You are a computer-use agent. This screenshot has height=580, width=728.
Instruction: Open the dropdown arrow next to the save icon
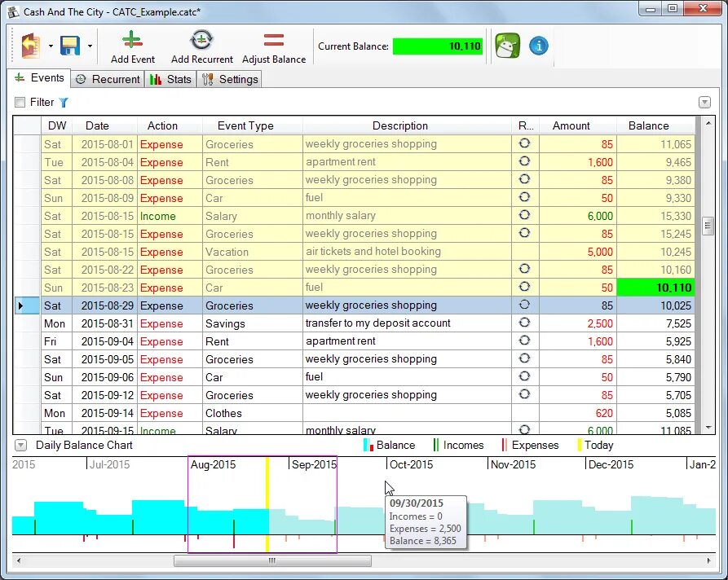(x=90, y=46)
